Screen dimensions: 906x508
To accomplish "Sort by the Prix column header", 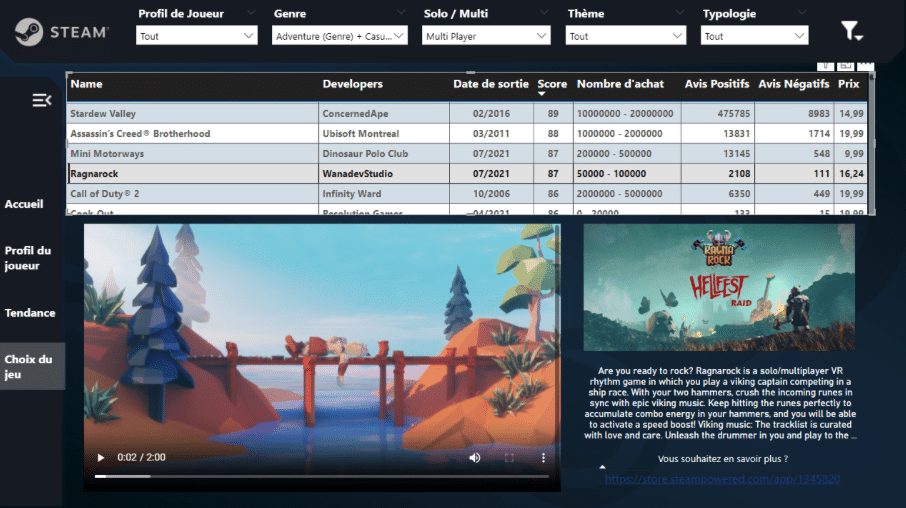I will click(x=848, y=84).
